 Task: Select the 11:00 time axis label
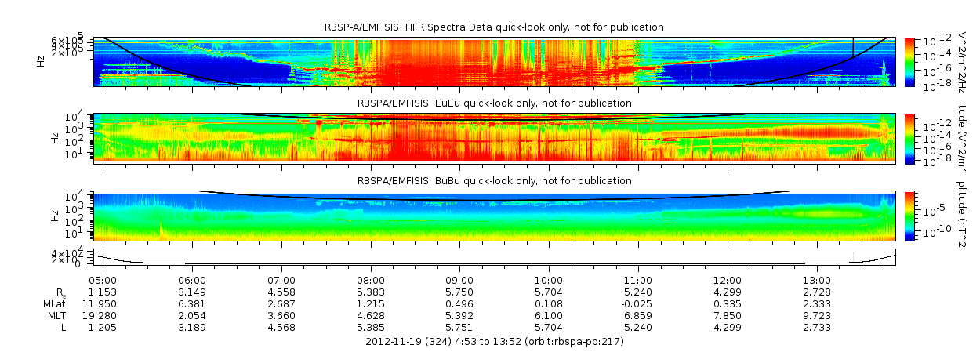coord(638,281)
